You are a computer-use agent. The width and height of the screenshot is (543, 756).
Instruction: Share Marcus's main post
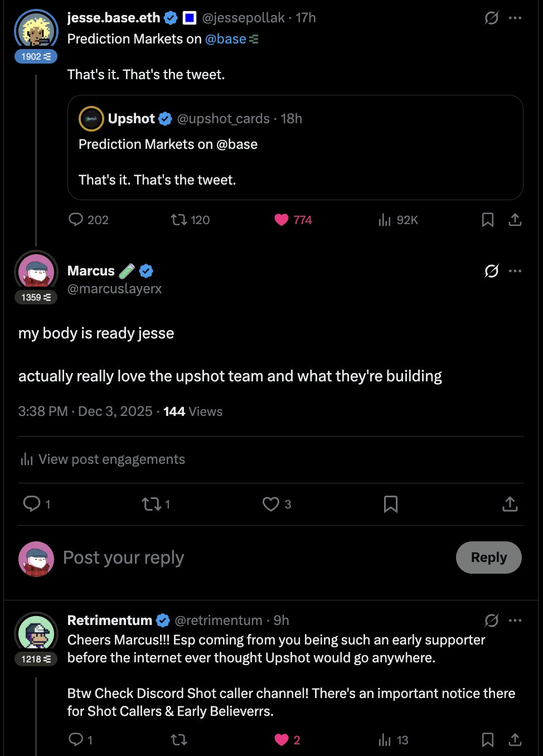pos(510,504)
